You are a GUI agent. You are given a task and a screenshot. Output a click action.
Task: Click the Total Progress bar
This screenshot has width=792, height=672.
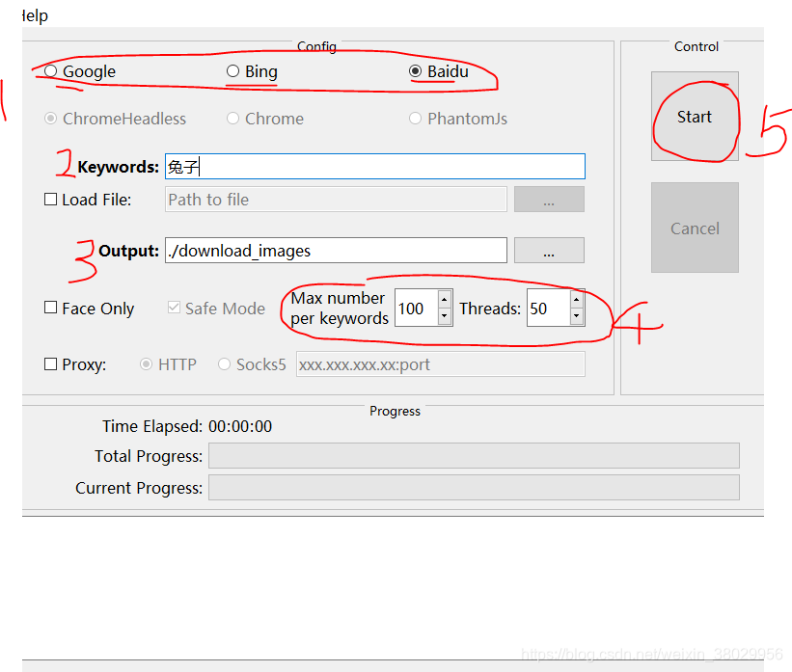point(474,456)
